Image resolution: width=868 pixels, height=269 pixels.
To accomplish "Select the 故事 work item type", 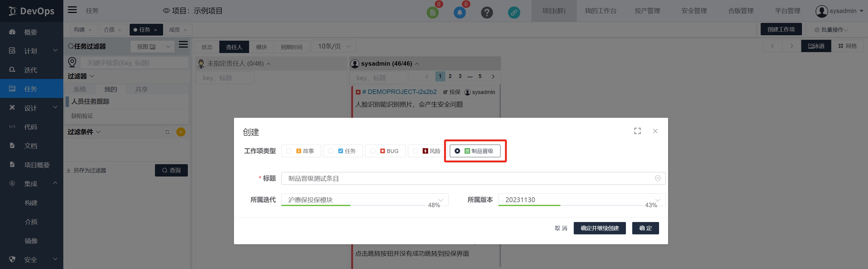I will (x=301, y=151).
